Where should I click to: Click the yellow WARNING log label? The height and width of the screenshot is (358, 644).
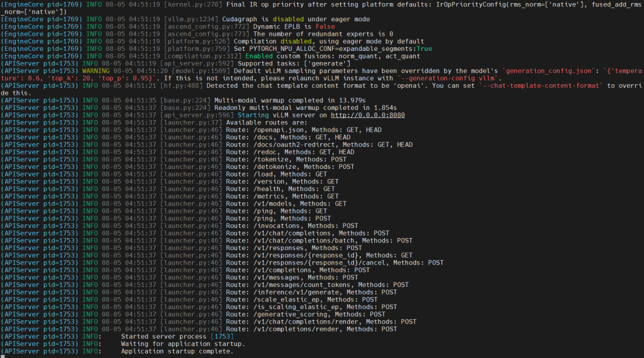96,71
